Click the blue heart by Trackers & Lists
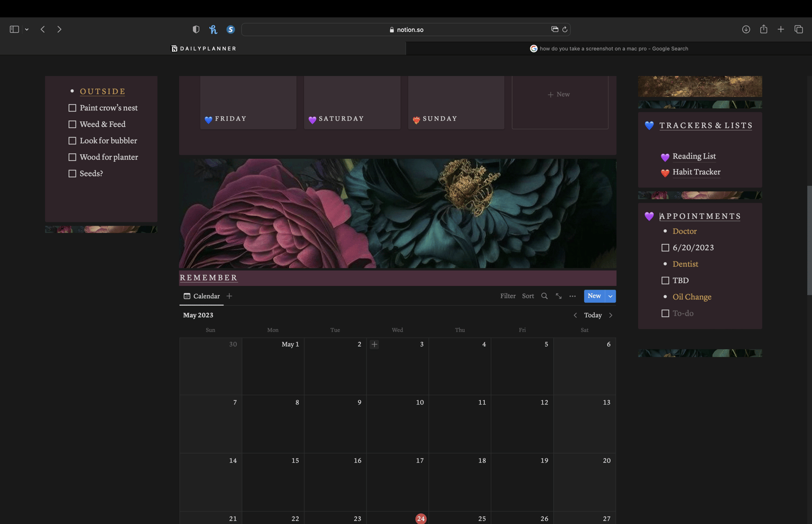The width and height of the screenshot is (812, 524). click(649, 126)
